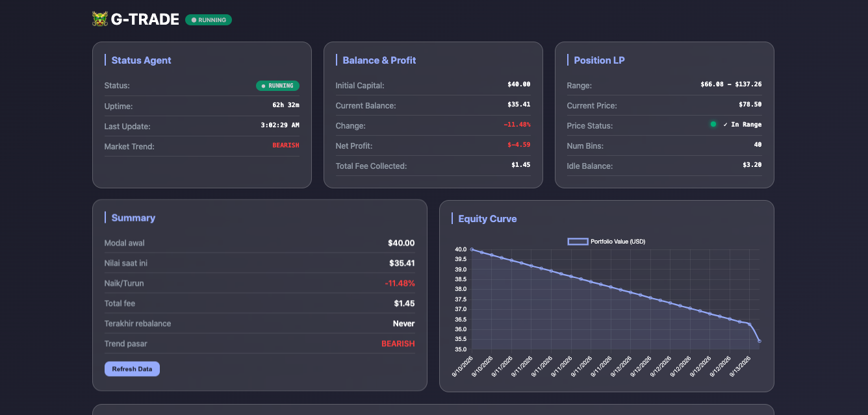
Task: Click the Net Profit value $-4.59
Action: [x=519, y=145]
